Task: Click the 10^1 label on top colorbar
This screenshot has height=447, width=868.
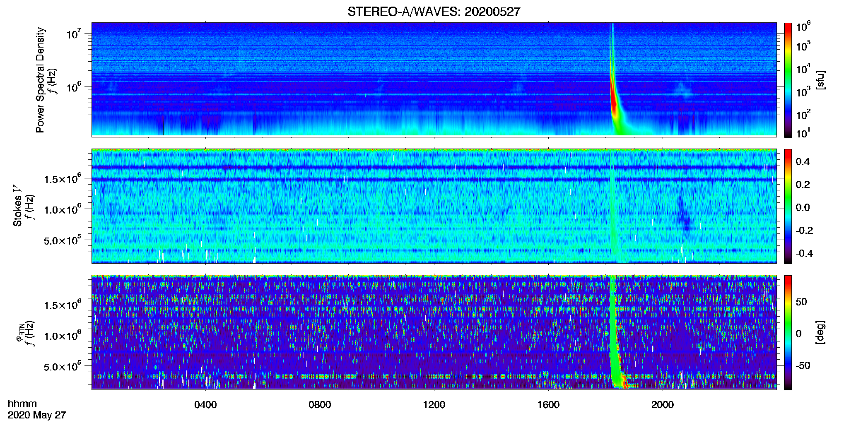Action: pos(803,133)
